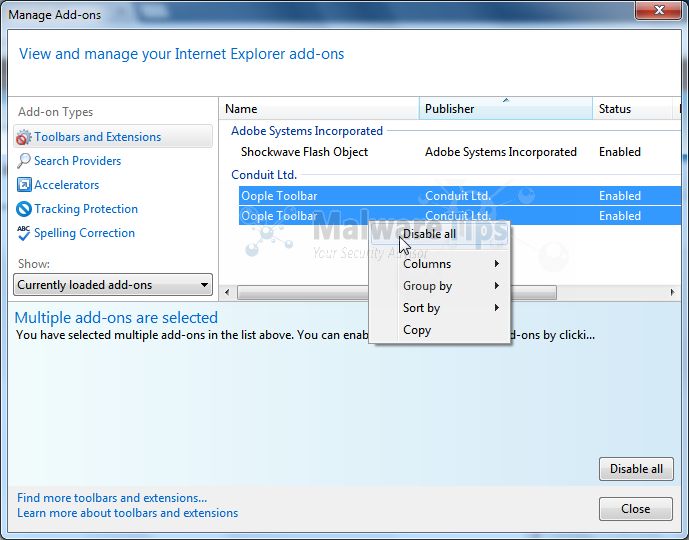
Task: Select the Shockwave Flash Object row
Action: pyautogui.click(x=304, y=152)
